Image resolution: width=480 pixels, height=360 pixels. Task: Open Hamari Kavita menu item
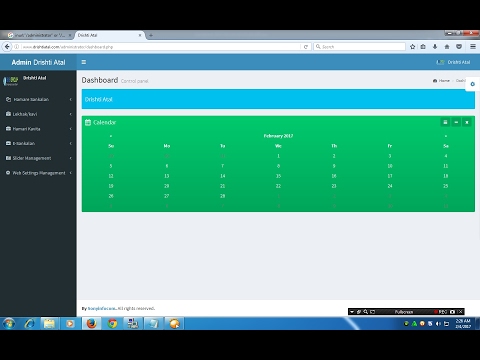tap(38, 129)
